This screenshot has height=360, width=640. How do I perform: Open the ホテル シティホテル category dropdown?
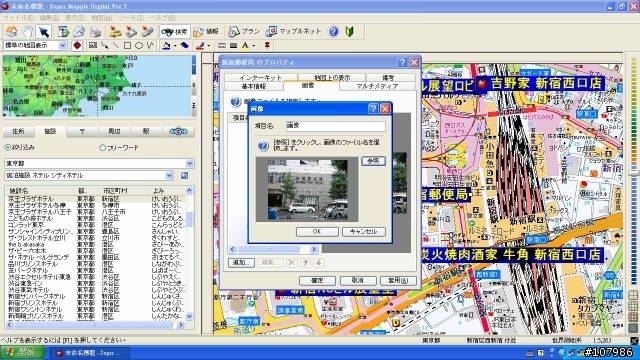pos(169,176)
